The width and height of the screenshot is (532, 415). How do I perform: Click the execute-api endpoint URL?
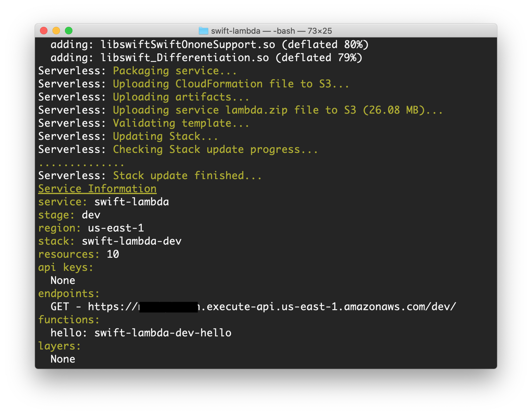pos(272,307)
